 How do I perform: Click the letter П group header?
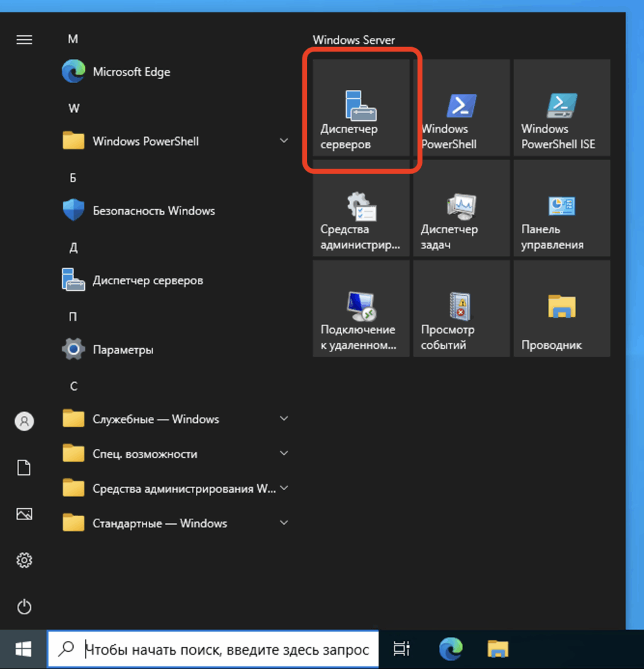(73, 317)
